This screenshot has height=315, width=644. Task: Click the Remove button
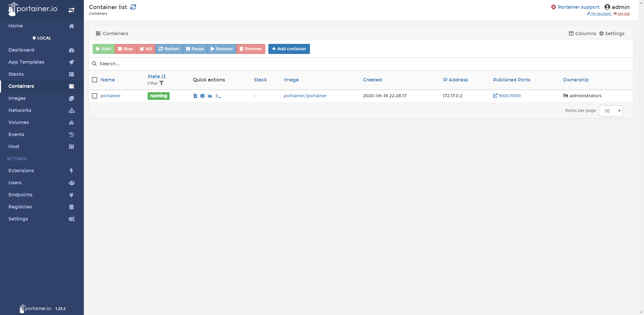251,49
